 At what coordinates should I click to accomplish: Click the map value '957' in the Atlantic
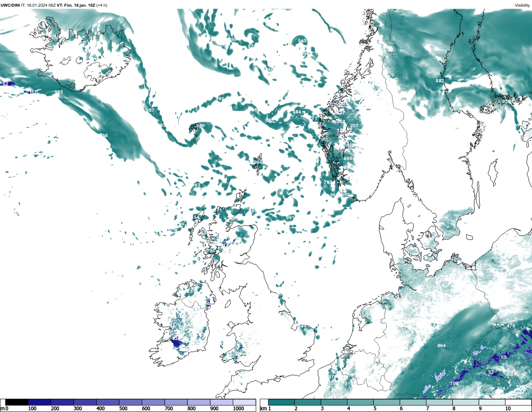pyautogui.click(x=150, y=110)
